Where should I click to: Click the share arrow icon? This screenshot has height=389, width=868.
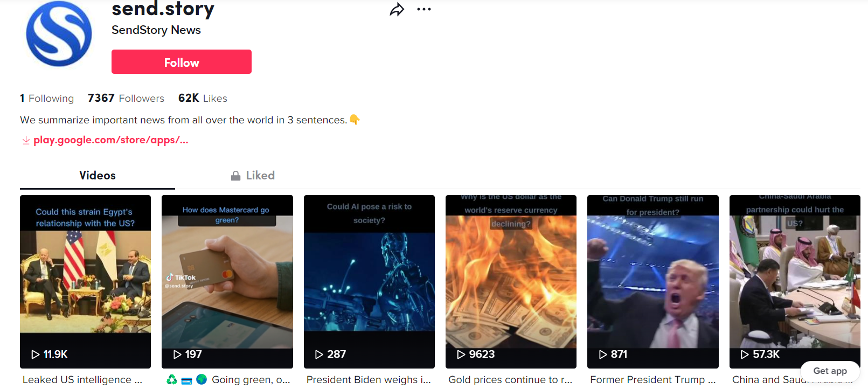coord(397,10)
